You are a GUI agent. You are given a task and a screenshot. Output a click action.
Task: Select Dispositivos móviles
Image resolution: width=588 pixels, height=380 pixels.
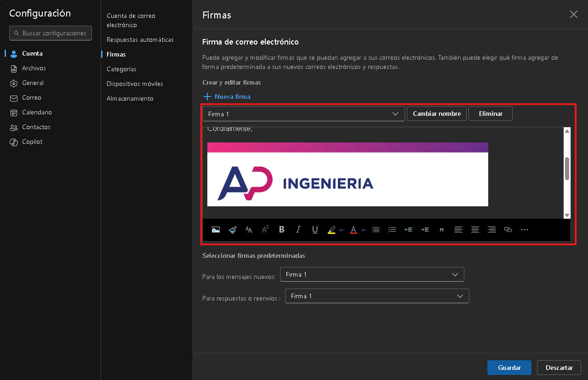click(135, 84)
